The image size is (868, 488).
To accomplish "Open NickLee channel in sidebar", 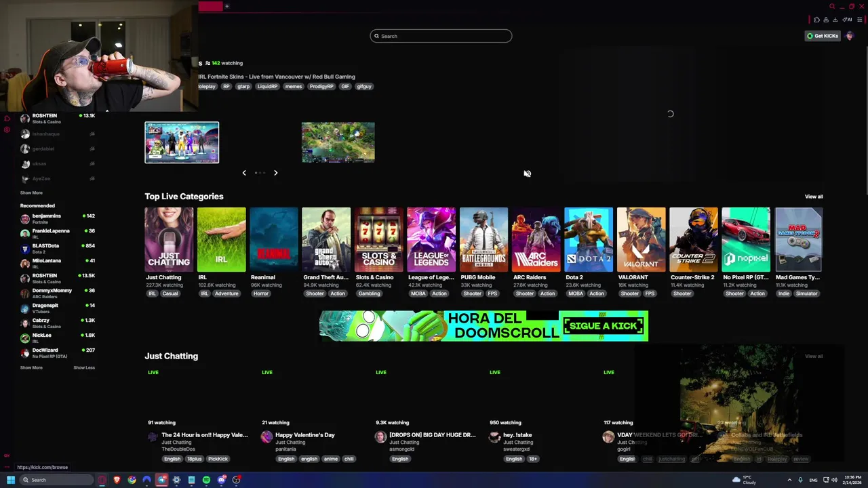I will [58, 338].
